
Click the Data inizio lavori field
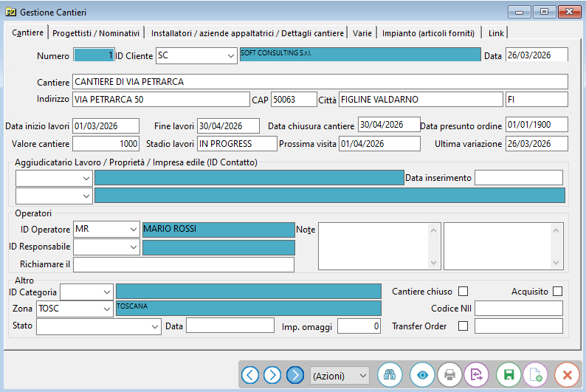click(x=106, y=126)
